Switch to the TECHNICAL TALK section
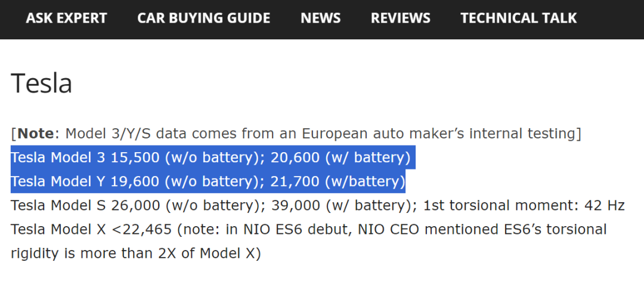644x281 pixels. (x=518, y=18)
